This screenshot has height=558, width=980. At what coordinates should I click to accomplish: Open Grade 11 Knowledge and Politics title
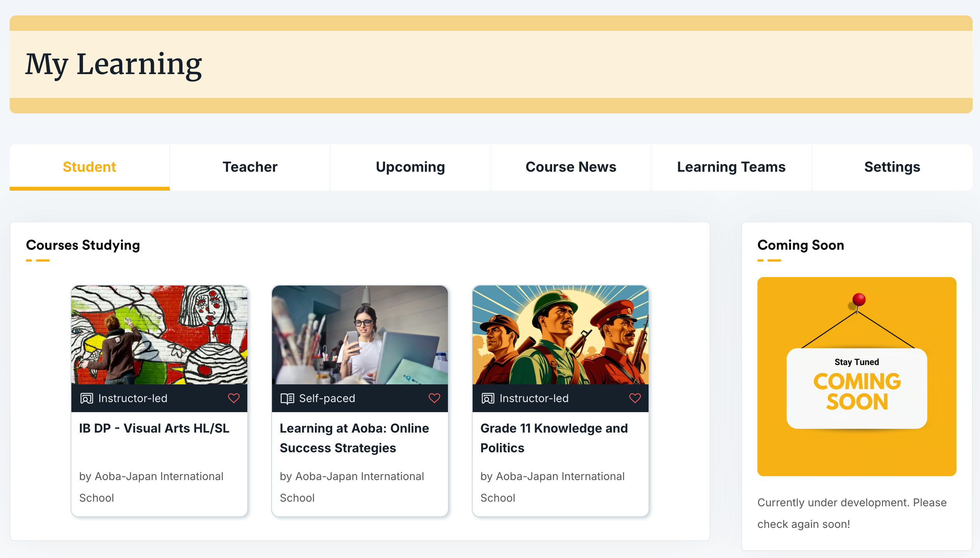point(554,438)
